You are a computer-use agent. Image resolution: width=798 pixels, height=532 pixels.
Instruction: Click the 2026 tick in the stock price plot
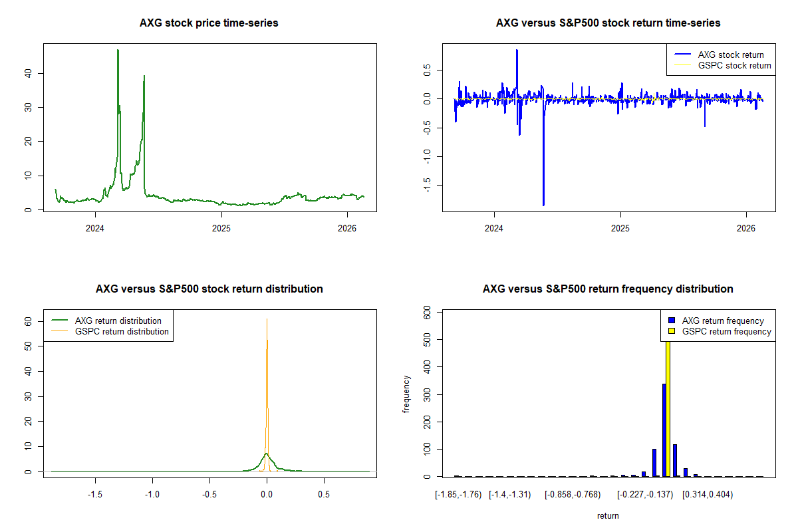pyautogui.click(x=347, y=227)
